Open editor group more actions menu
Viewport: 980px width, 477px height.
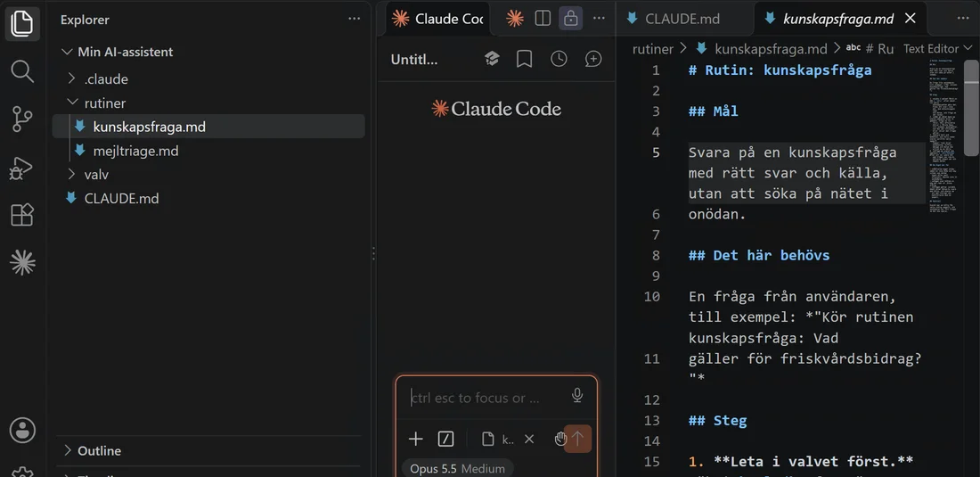(x=962, y=19)
